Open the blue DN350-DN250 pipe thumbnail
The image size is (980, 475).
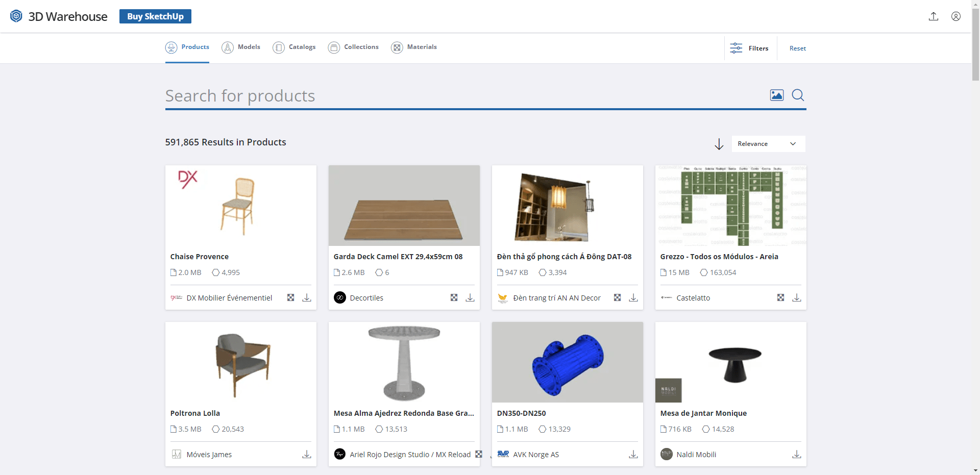(x=568, y=362)
